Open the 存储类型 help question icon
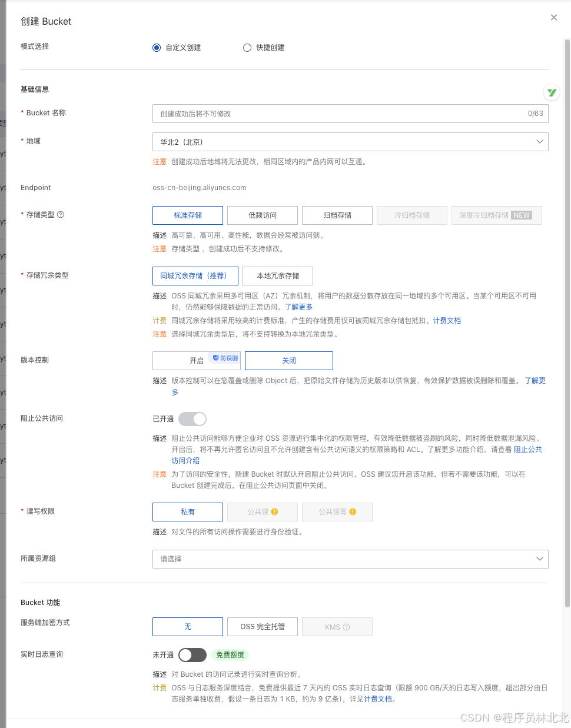The width and height of the screenshot is (571, 728). click(61, 215)
